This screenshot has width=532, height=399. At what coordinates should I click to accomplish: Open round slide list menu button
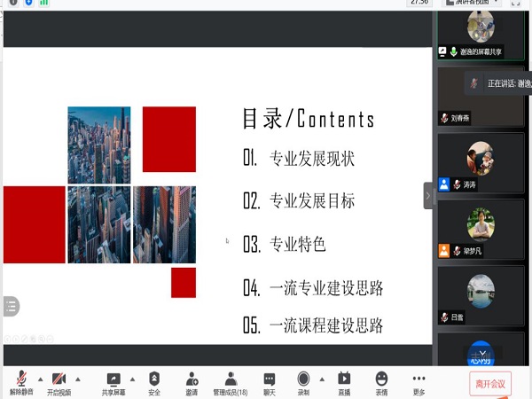click(11, 307)
